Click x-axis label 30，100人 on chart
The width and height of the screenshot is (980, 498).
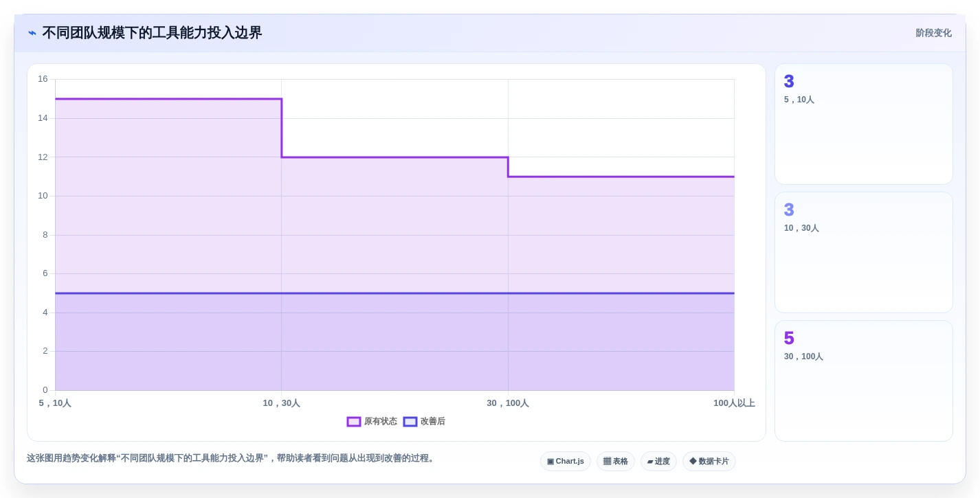[508, 403]
